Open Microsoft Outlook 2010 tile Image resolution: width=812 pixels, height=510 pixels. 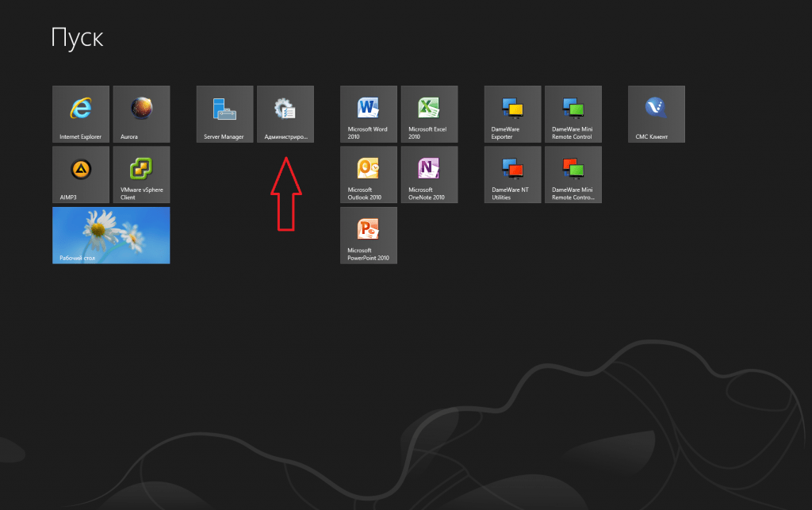(x=369, y=174)
